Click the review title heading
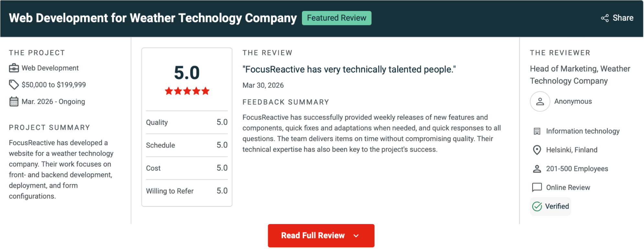This screenshot has width=644, height=249. click(x=153, y=18)
